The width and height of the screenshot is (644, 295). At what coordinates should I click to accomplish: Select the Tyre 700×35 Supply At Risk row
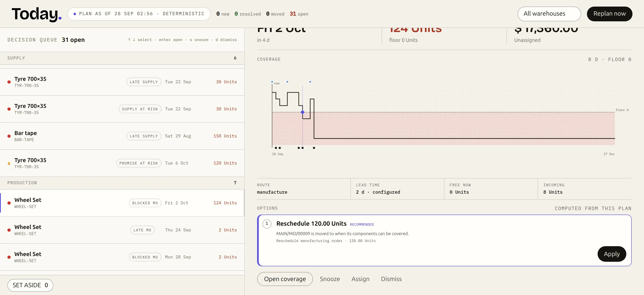122,109
